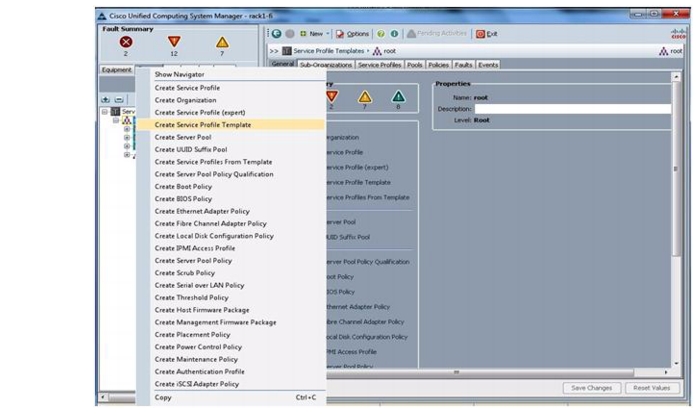This screenshot has height=414, width=698.
Task: Open Options from the toolbar
Action: [x=353, y=33]
